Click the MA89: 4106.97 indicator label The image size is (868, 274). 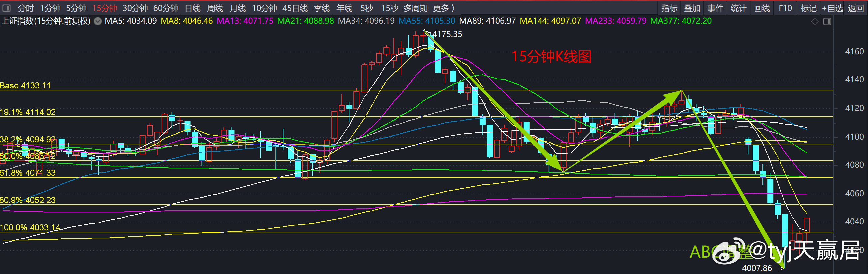point(488,21)
